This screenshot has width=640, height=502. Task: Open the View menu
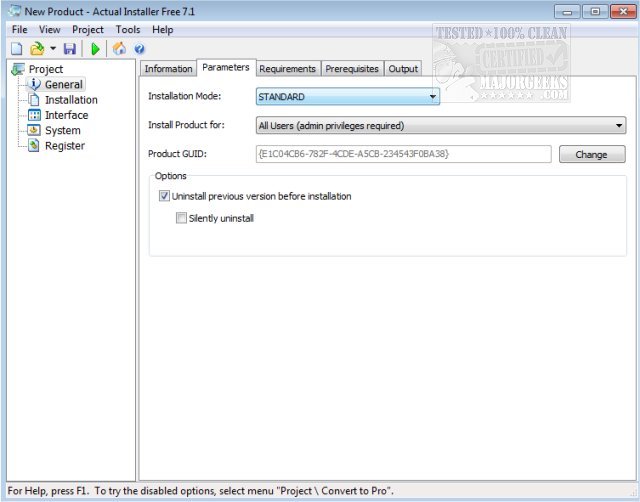click(x=49, y=30)
